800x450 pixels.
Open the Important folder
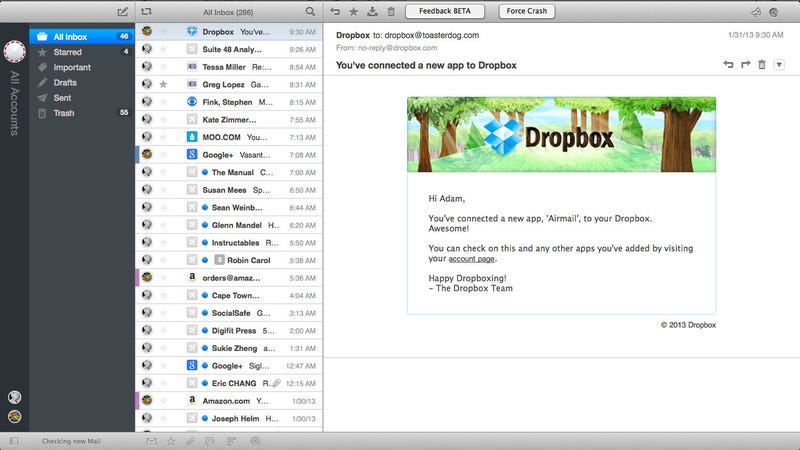(x=82, y=67)
